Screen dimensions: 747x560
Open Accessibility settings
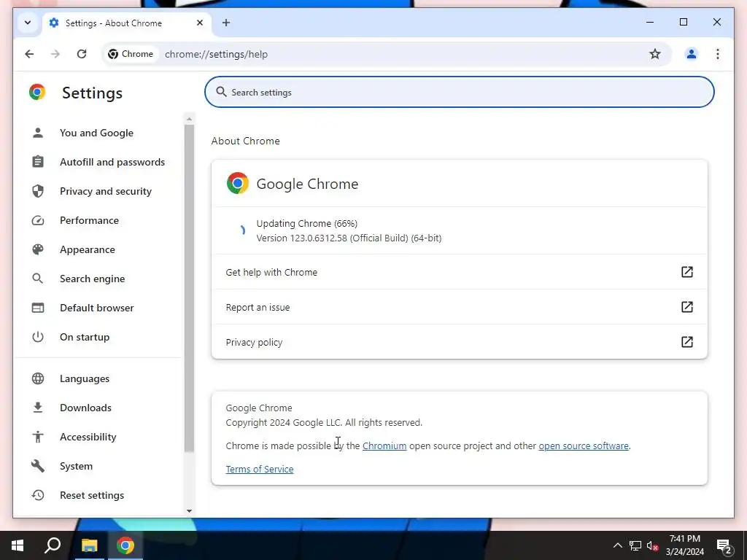tap(97, 437)
